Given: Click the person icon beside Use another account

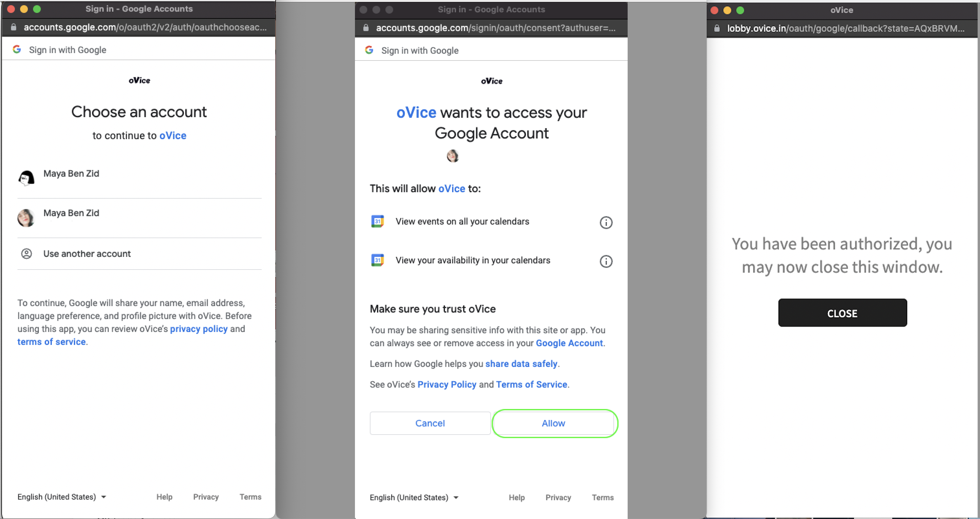Looking at the screenshot, I should [26, 254].
